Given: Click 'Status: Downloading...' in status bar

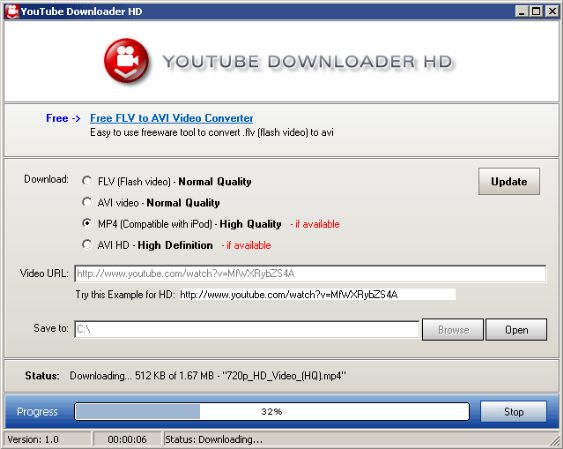Looking at the screenshot, I should 214,439.
